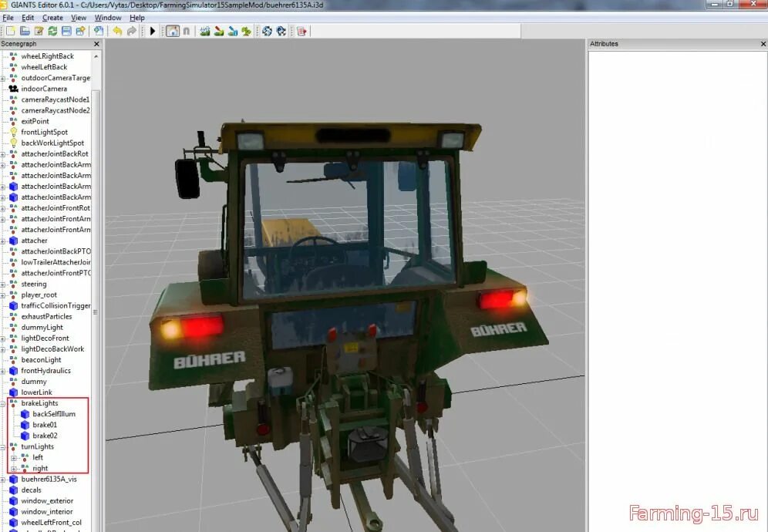Click the light bulb icon beside frontLightSpot

pyautogui.click(x=13, y=133)
